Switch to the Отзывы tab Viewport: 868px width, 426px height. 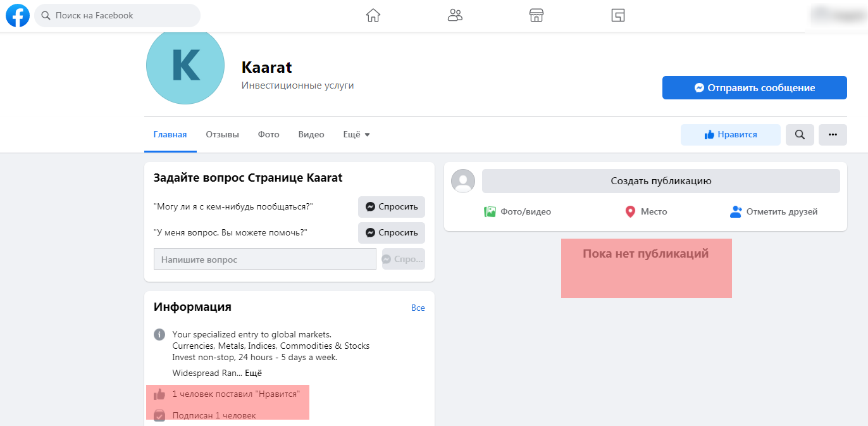[x=222, y=134]
